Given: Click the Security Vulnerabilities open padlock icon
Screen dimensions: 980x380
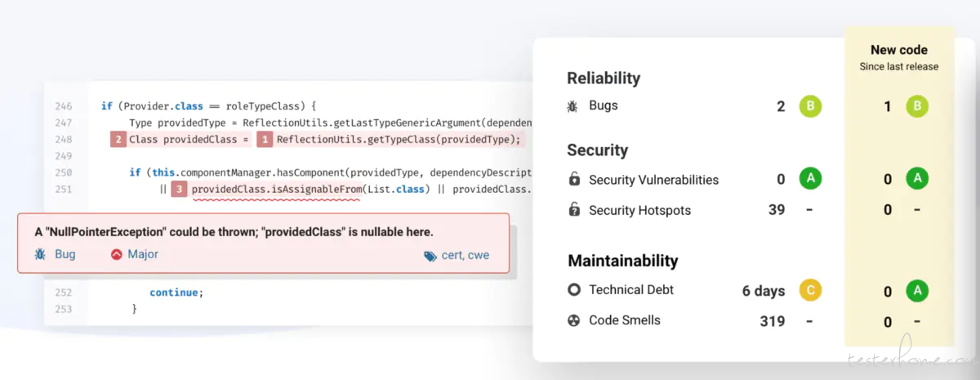Looking at the screenshot, I should [574, 179].
